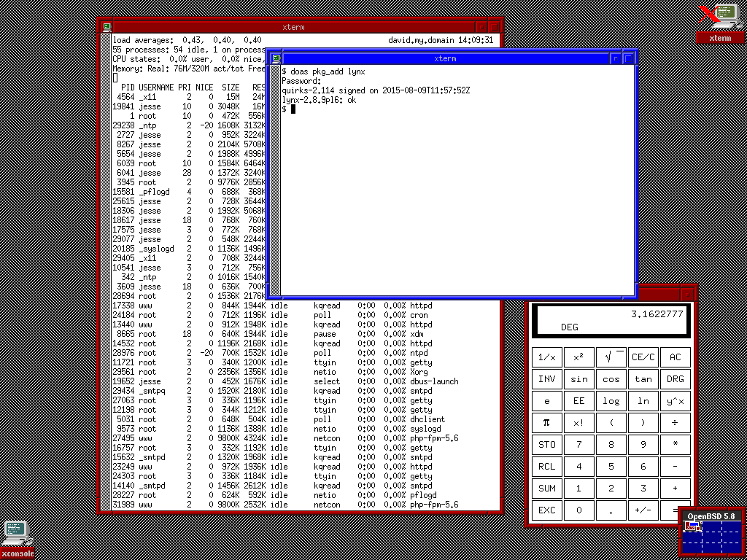Image resolution: width=747 pixels, height=560 pixels.
Task: Click the * multiply button
Action: (675, 445)
